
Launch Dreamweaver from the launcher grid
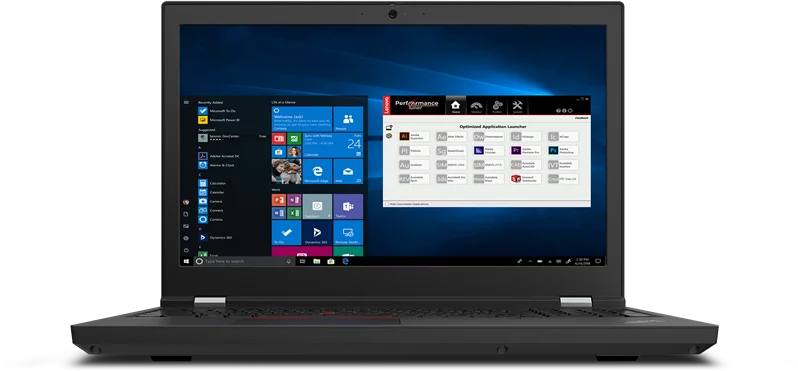489,136
